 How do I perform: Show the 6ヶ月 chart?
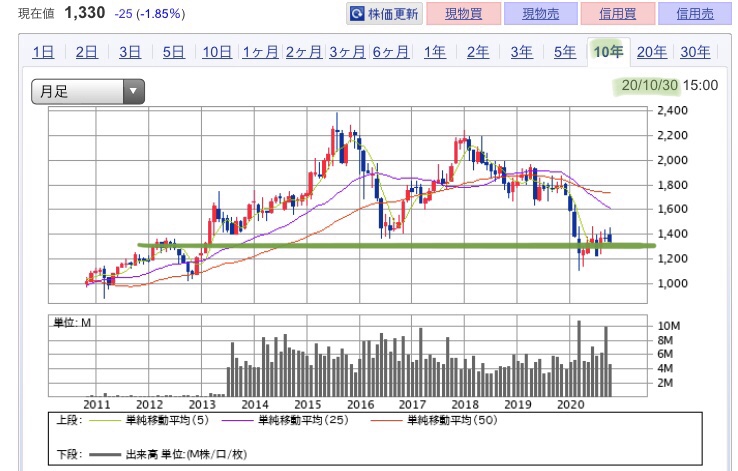pos(391,52)
